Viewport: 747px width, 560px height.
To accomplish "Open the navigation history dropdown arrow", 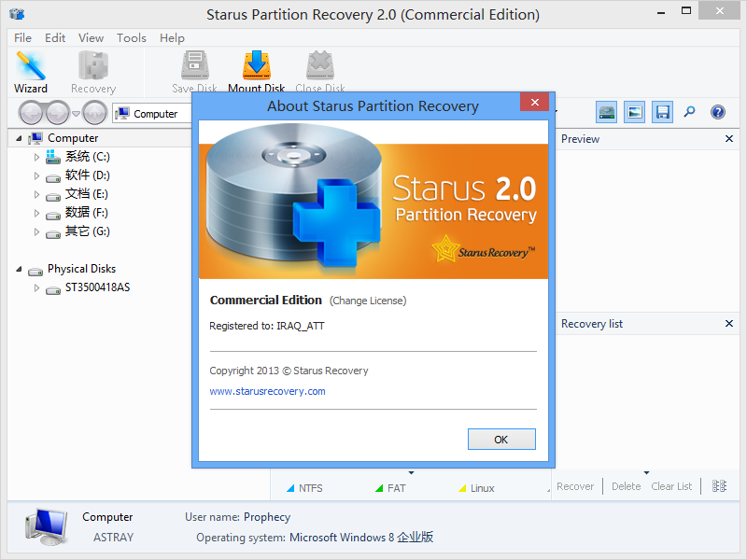I will 76,113.
